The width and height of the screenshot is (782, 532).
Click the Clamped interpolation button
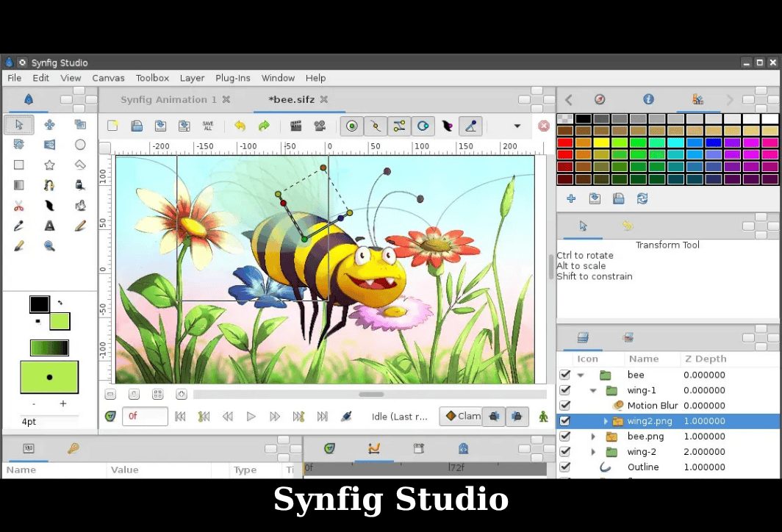click(462, 416)
